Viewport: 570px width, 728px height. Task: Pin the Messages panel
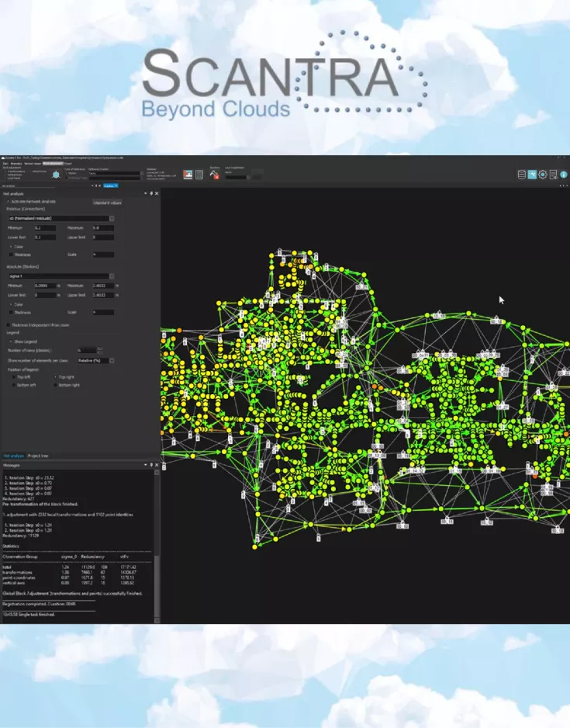click(x=151, y=465)
